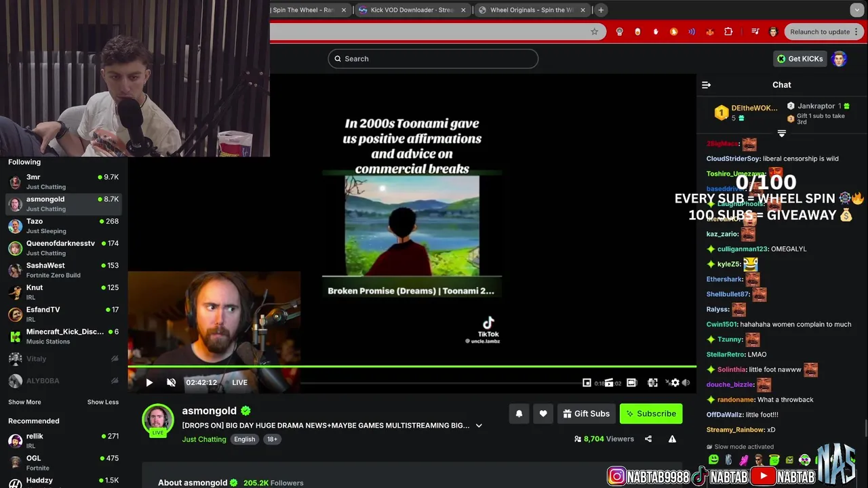Share the stream via share icon
Screen dimensions: 868x488
[648, 439]
